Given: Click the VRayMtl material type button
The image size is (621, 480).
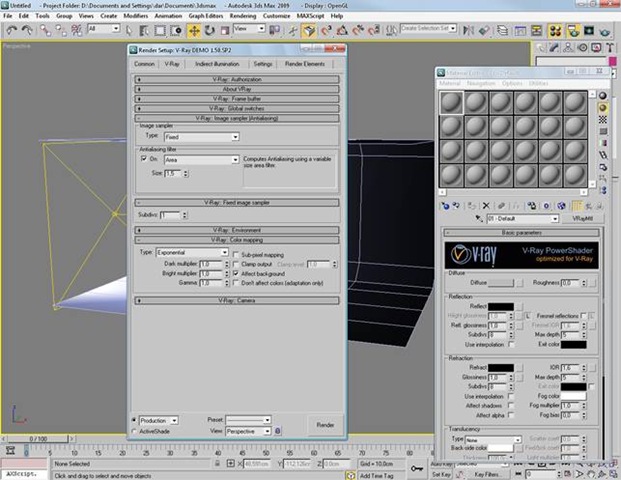Looking at the screenshot, I should 583,218.
